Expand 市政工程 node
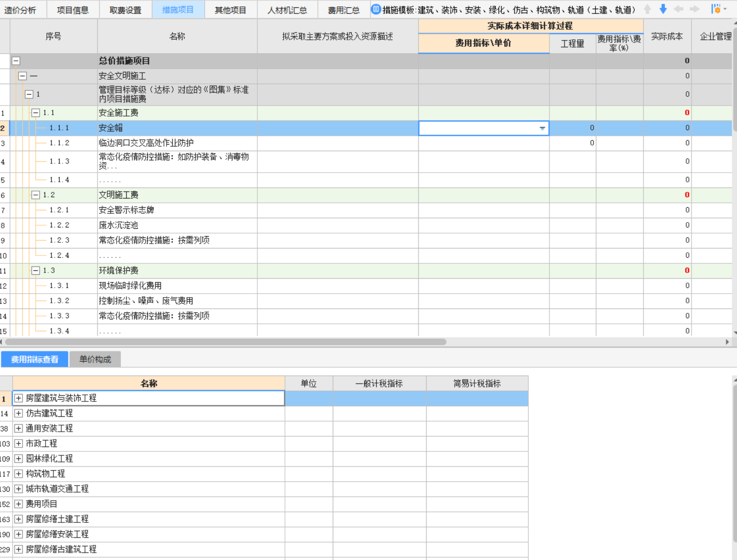The width and height of the screenshot is (737, 560). tap(18, 443)
